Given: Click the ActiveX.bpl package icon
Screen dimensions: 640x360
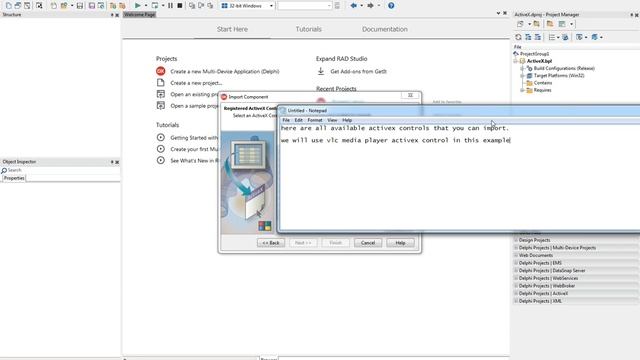Looking at the screenshot, I should click(x=522, y=61).
